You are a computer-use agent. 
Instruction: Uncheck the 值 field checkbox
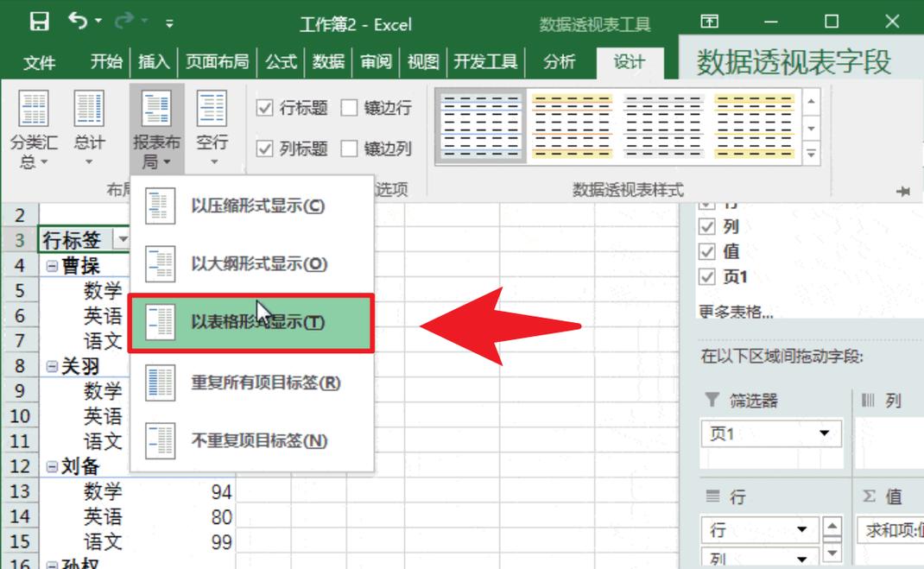(x=706, y=251)
